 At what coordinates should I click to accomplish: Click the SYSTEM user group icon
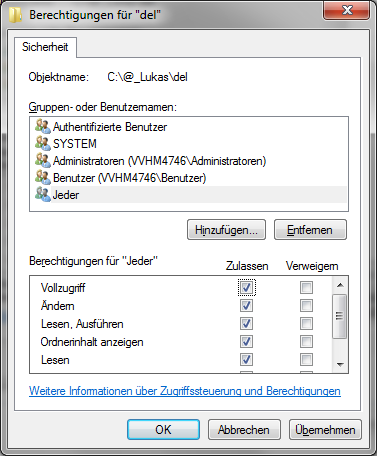43,144
